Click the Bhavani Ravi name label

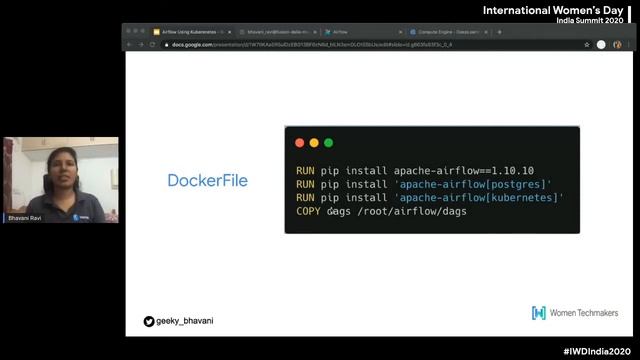24,218
